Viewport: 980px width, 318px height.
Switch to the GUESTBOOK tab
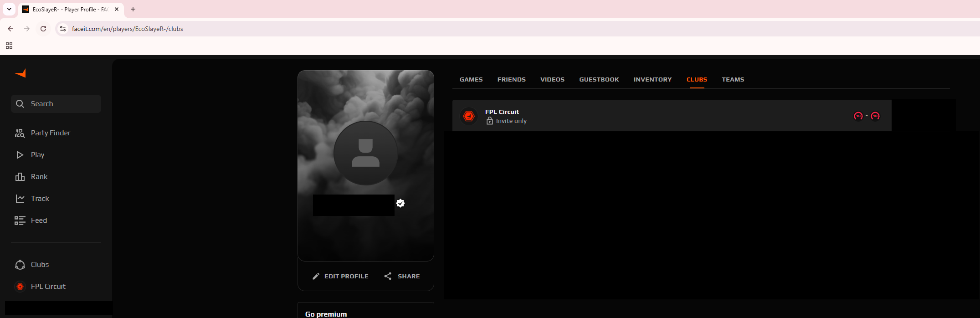click(x=599, y=79)
